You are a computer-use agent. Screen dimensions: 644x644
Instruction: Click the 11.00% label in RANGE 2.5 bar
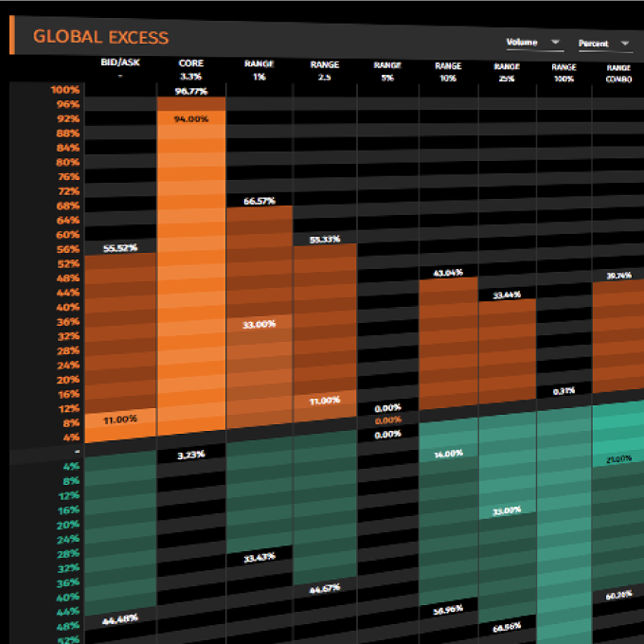click(325, 401)
